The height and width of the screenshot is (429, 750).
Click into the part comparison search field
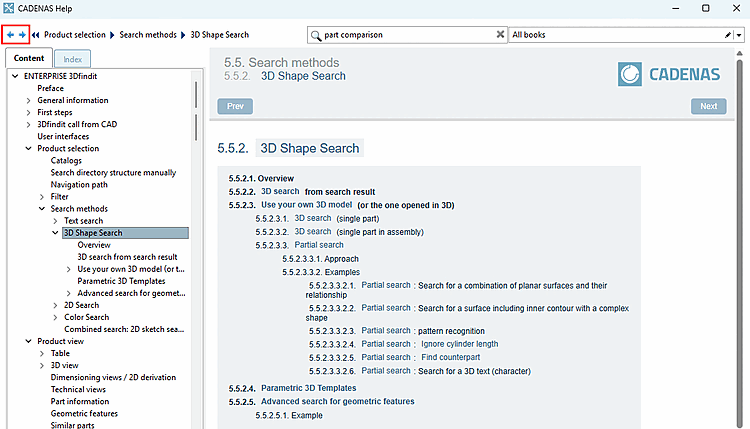[x=409, y=35]
